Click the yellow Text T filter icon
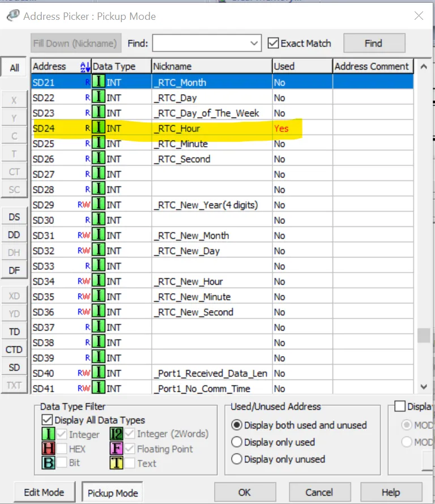 116,463
